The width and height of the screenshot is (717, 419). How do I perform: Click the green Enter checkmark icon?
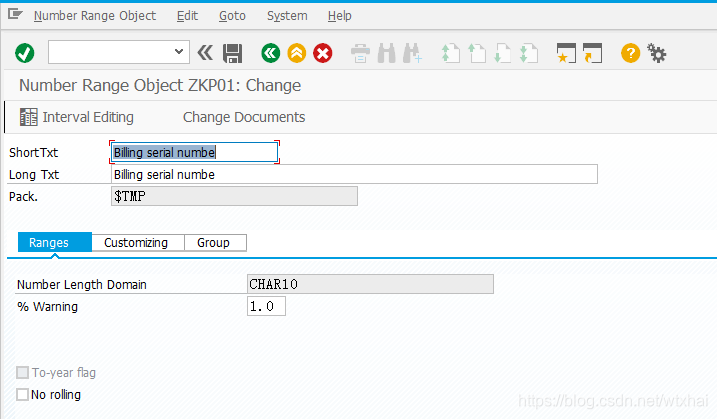(25, 53)
